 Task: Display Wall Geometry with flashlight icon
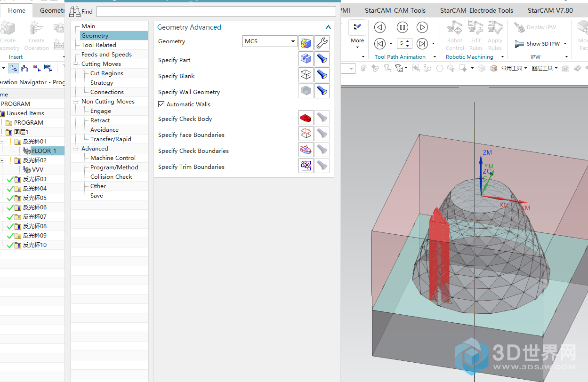(x=322, y=91)
